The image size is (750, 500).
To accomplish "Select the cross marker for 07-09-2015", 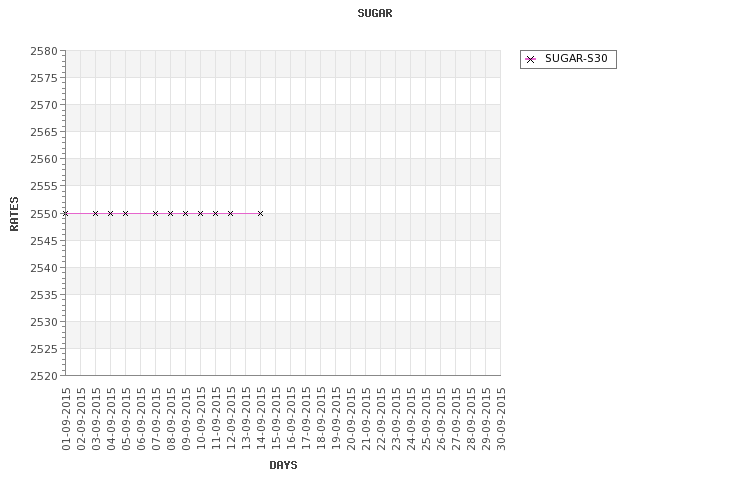I will (x=155, y=213).
